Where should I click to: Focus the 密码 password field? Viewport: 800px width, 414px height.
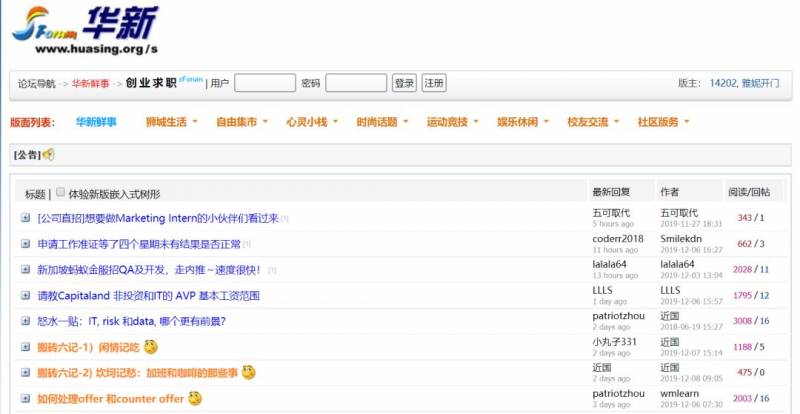click(x=355, y=83)
